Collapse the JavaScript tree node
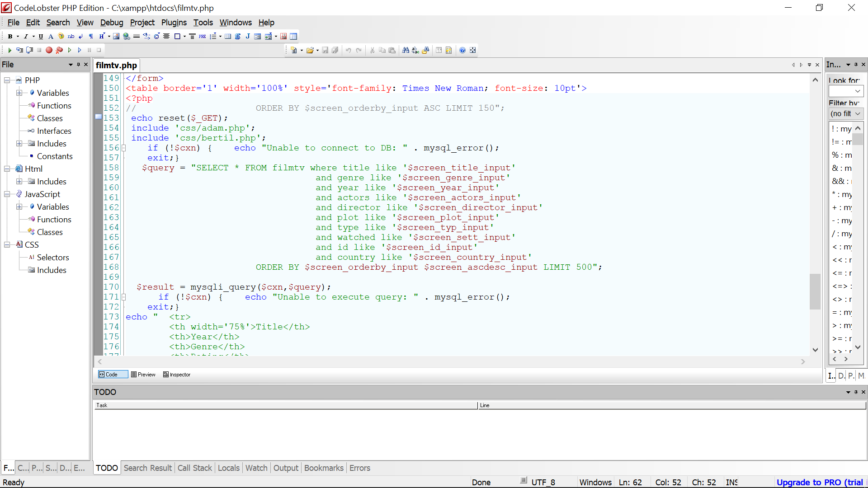Screen dimensions: 868x488 [7, 194]
